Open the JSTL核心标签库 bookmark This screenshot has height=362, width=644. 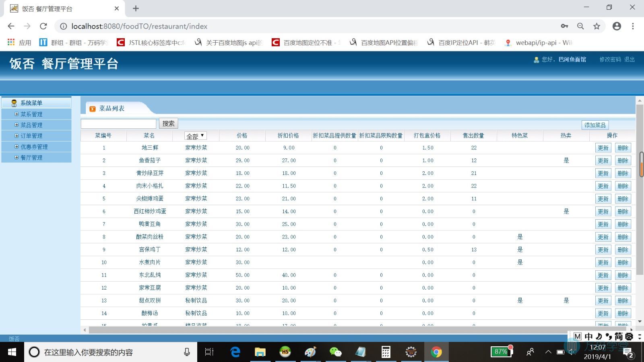pyautogui.click(x=151, y=42)
